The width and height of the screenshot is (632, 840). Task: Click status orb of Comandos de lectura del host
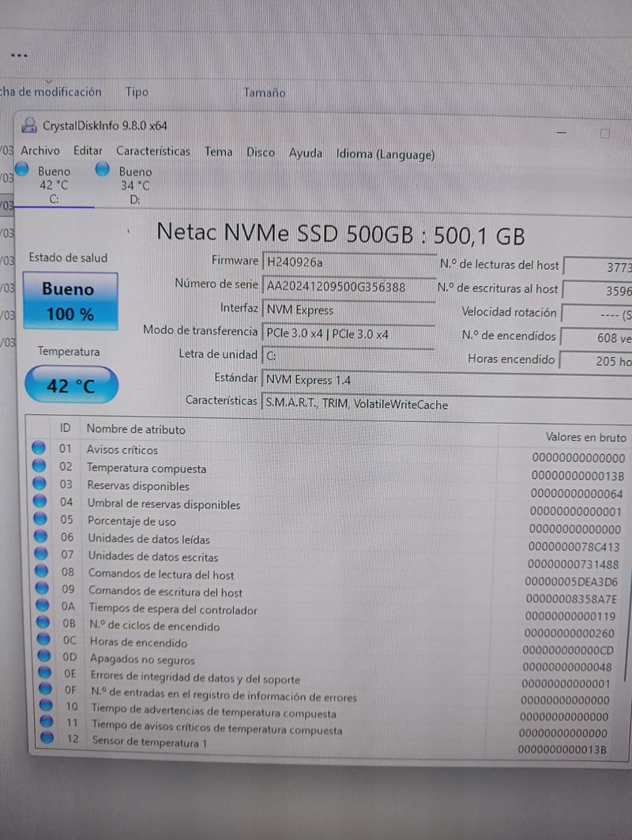tap(43, 571)
